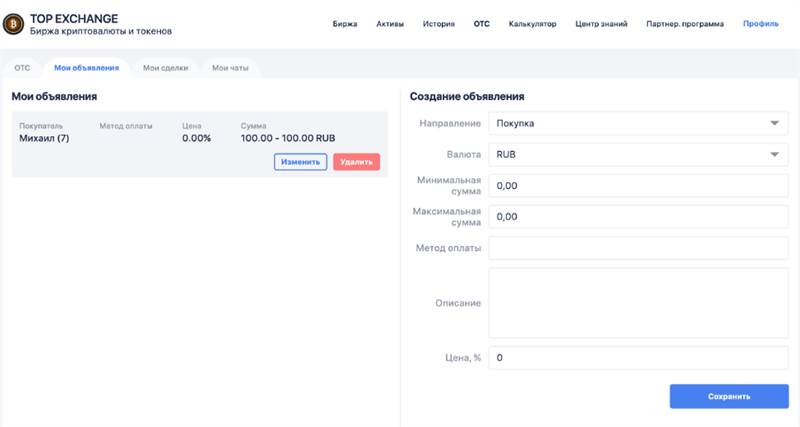Open История in the top navigation

point(438,23)
